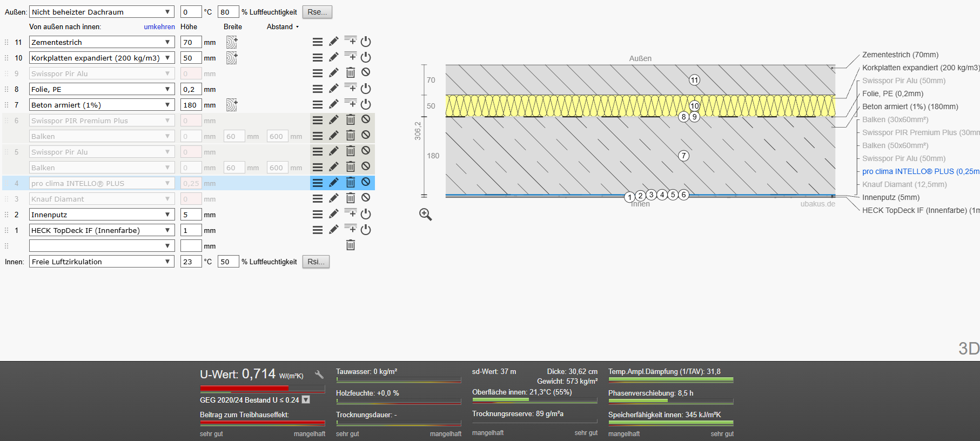Screen dimensions: 980x441
Task: Click the Rse... button
Action: tap(317, 12)
